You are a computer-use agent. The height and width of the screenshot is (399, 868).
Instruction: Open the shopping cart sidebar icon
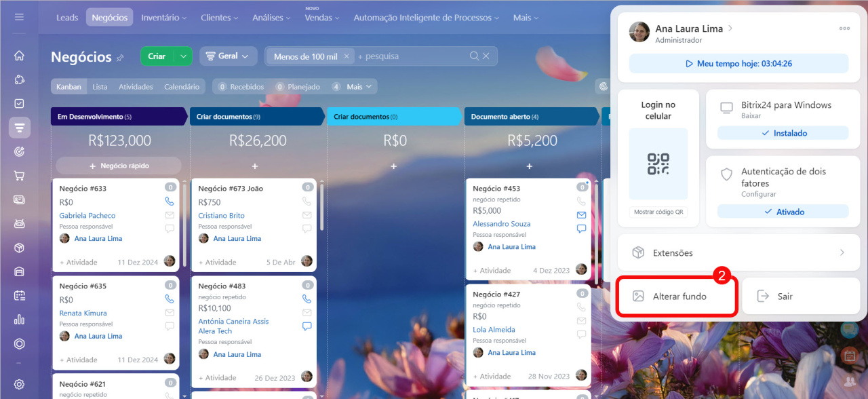19,176
